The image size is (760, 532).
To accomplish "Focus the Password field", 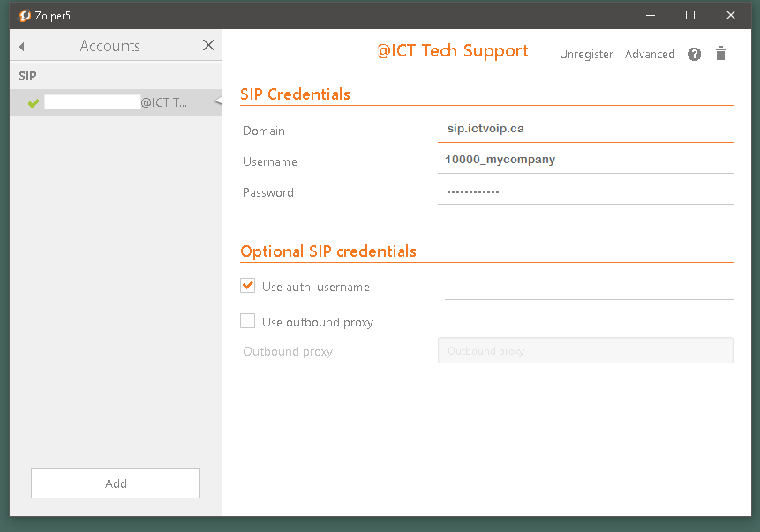I will click(585, 191).
